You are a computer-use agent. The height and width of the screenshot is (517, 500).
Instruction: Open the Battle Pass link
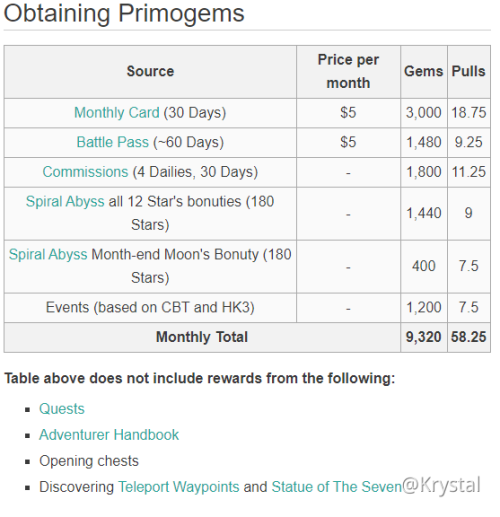[x=113, y=142]
